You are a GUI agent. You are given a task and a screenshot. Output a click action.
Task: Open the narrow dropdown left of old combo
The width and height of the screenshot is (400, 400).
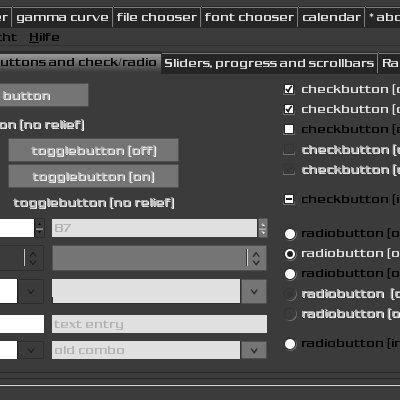31,350
